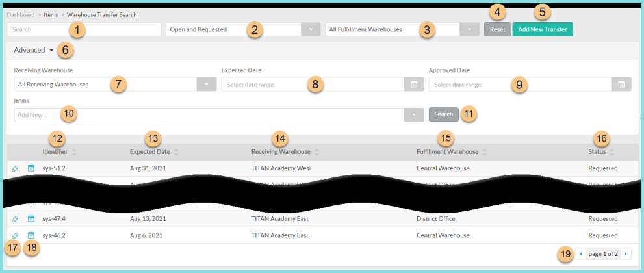Open the Approved Date calendar picker icon
Image resolution: width=644 pixels, height=273 pixels.
click(621, 84)
